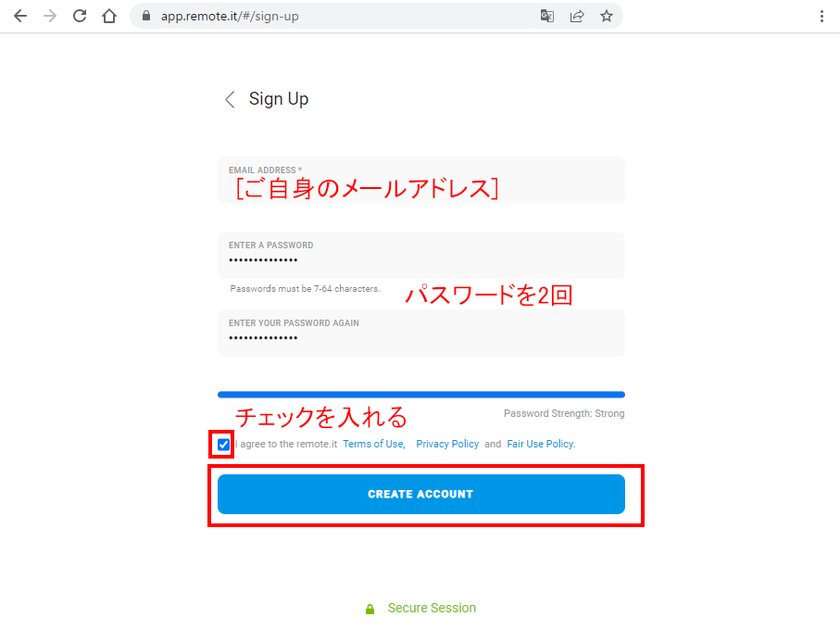Focus the Email Address field
Viewport: 840px width, 642px height.
[420, 188]
